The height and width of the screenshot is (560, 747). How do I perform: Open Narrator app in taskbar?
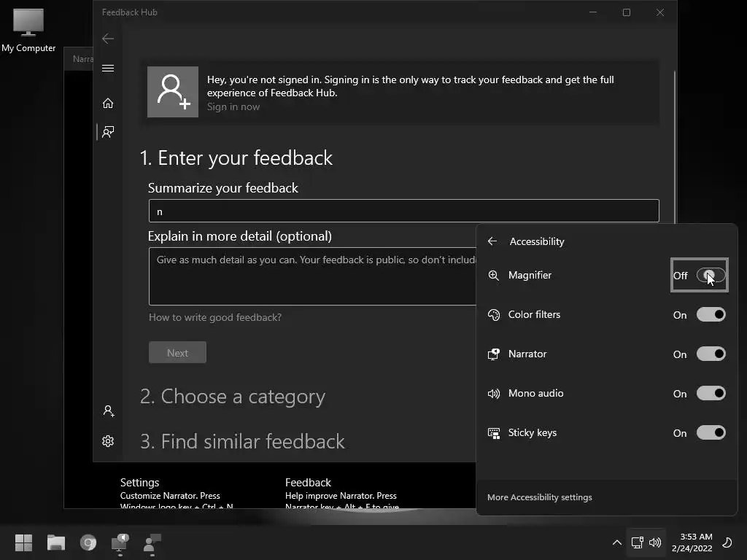tap(120, 542)
